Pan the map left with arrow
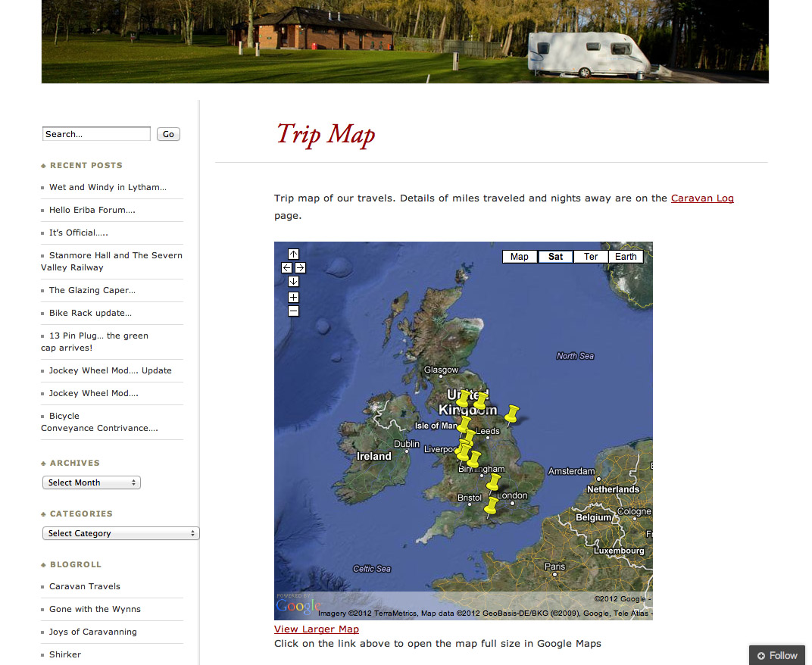Viewport: 812px width, 665px height. [x=286, y=267]
